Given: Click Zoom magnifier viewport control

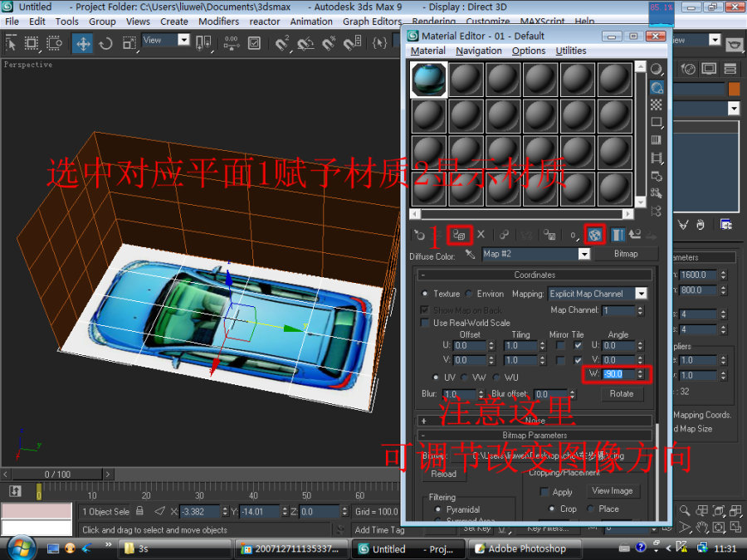Looking at the screenshot, I should pyautogui.click(x=685, y=511).
